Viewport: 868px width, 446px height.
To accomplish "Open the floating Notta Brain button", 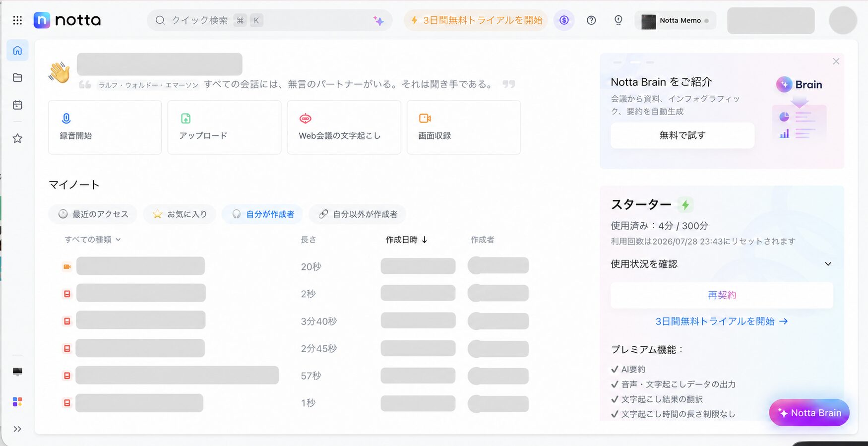I will tap(809, 413).
